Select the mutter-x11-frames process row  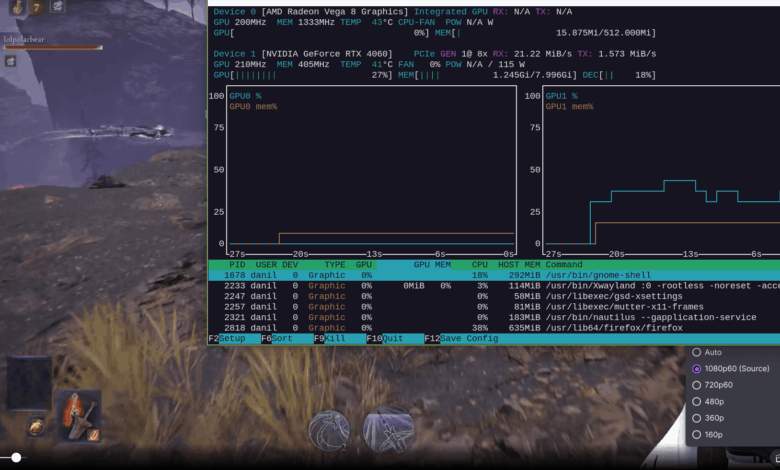[494, 306]
